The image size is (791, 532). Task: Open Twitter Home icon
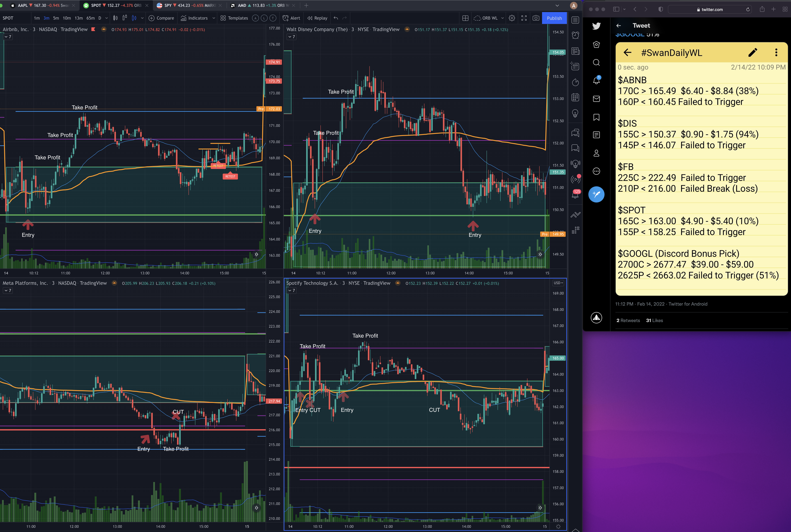(596, 44)
